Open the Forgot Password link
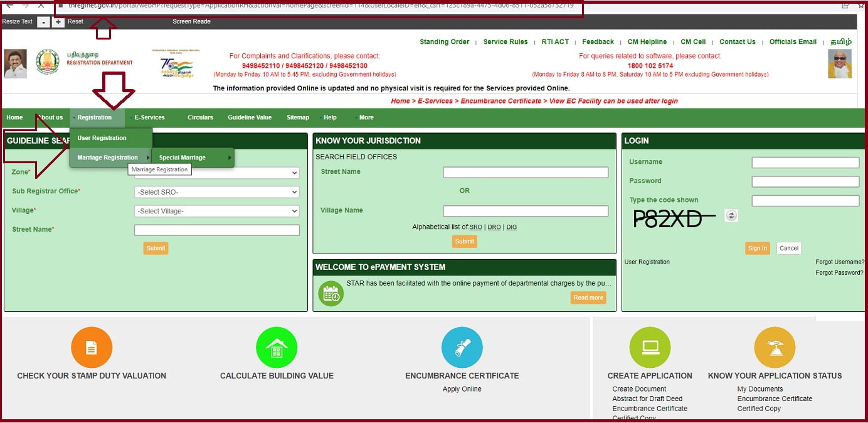The height and width of the screenshot is (423, 868). (839, 272)
